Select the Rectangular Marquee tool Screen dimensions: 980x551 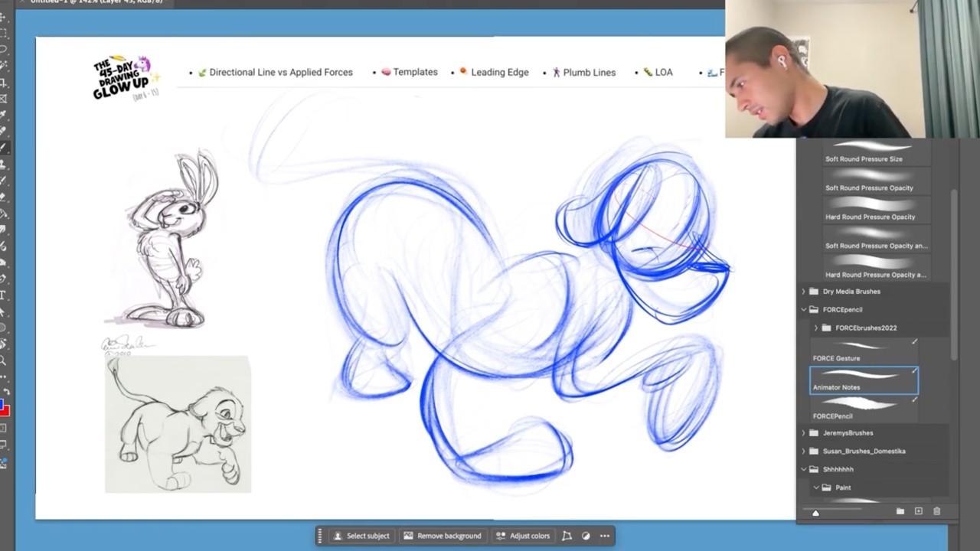pyautogui.click(x=3, y=33)
